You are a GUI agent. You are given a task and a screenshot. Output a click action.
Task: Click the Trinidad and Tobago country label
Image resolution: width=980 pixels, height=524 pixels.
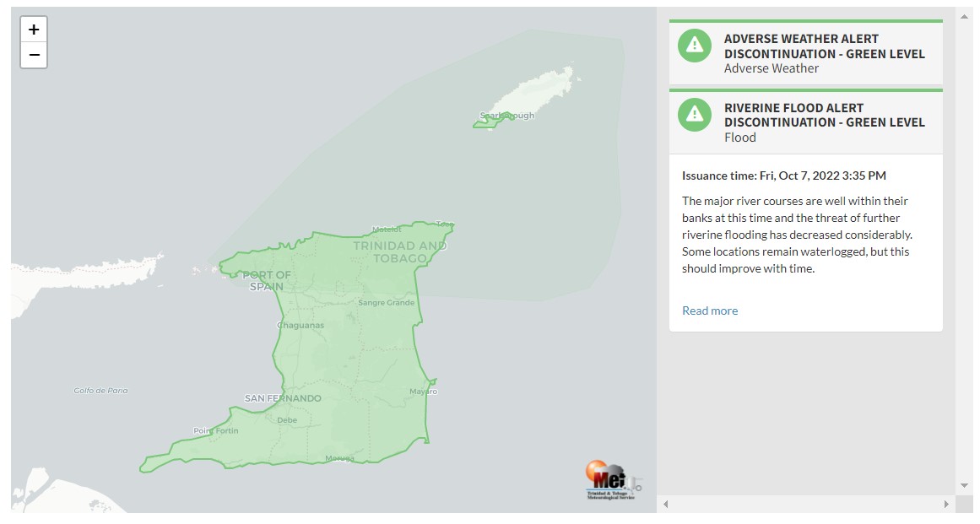[x=400, y=251]
